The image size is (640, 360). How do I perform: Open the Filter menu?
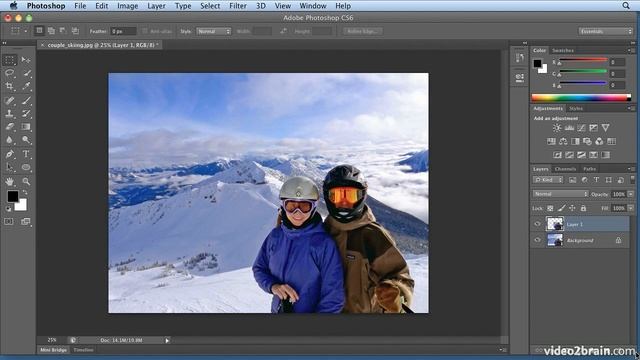point(238,6)
